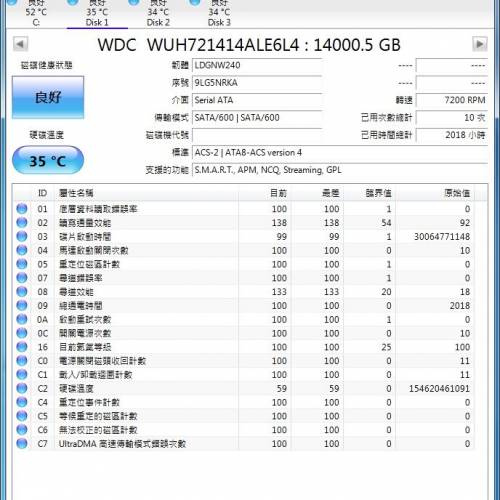Click the blue status orb for attribute 03

[22, 237]
